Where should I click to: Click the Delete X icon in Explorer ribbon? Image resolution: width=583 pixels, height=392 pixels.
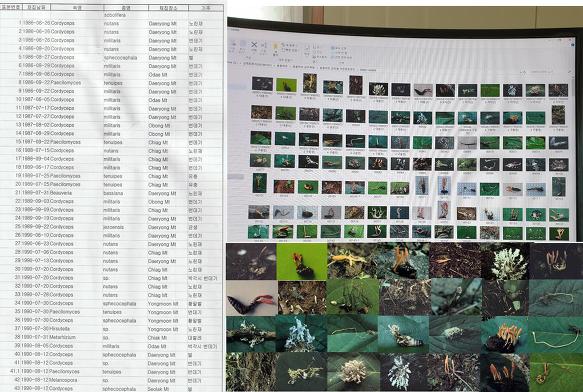click(254, 45)
